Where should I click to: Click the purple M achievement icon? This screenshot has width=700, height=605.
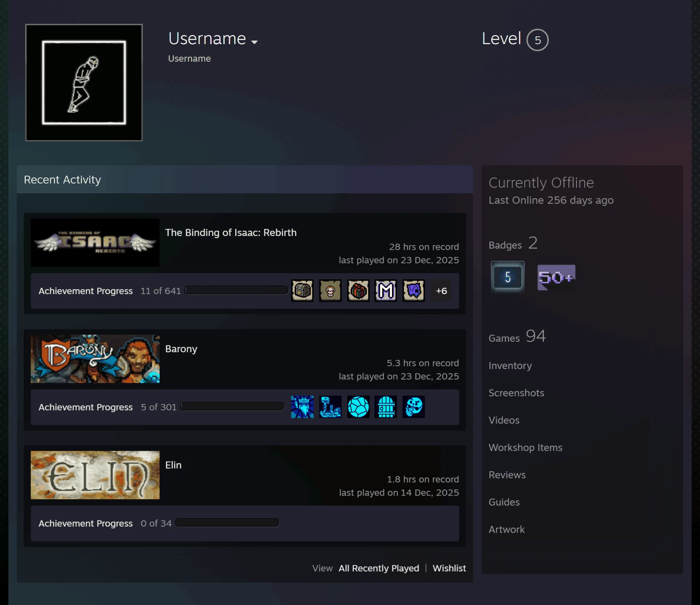386,291
